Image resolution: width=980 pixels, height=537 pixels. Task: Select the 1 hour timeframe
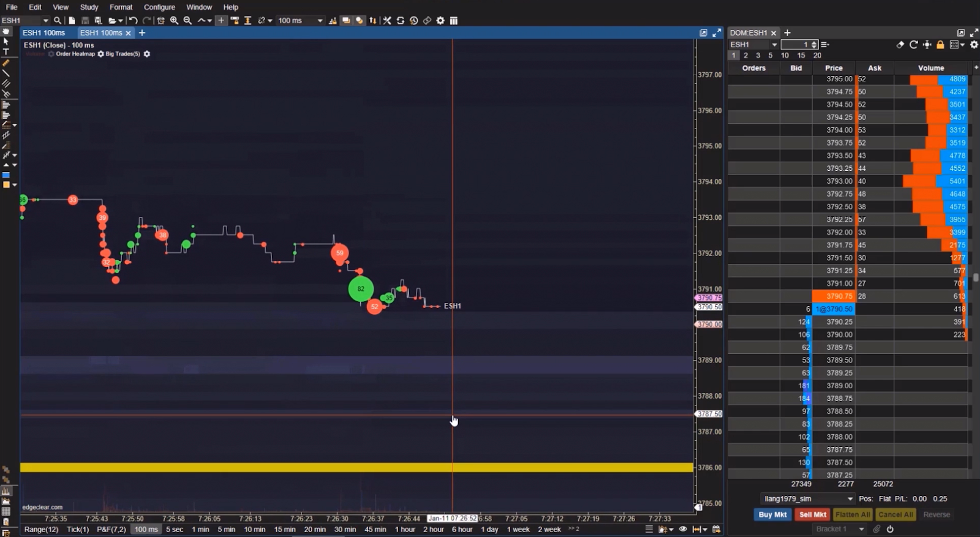tap(405, 529)
